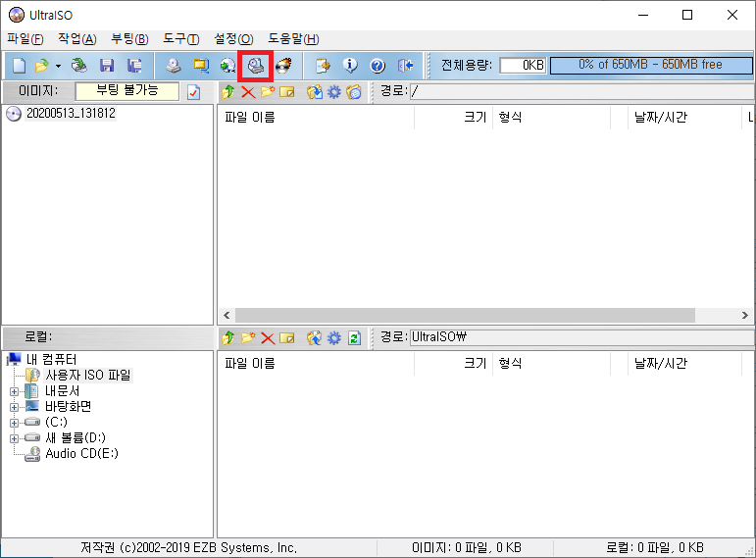
Task: Click the Add to image icon in local toolbar
Action: [x=315, y=338]
